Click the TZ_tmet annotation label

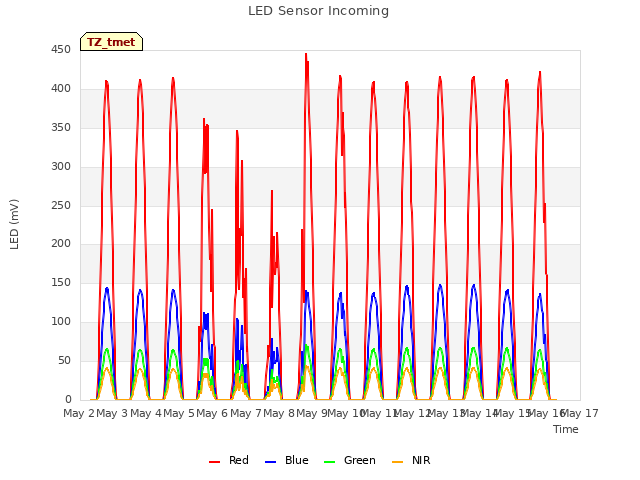(111, 42)
